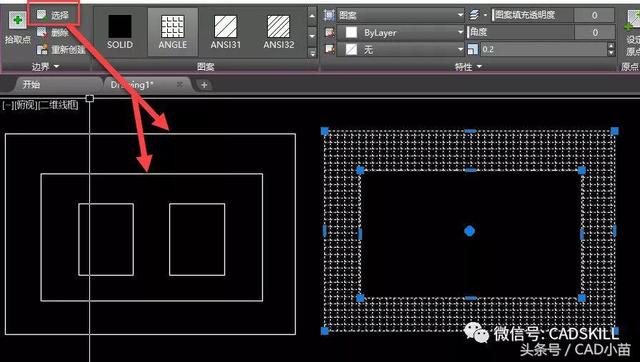Image resolution: width=640 pixels, height=362 pixels.
Task: Open the background color 无 dropdown
Action: pos(400,50)
